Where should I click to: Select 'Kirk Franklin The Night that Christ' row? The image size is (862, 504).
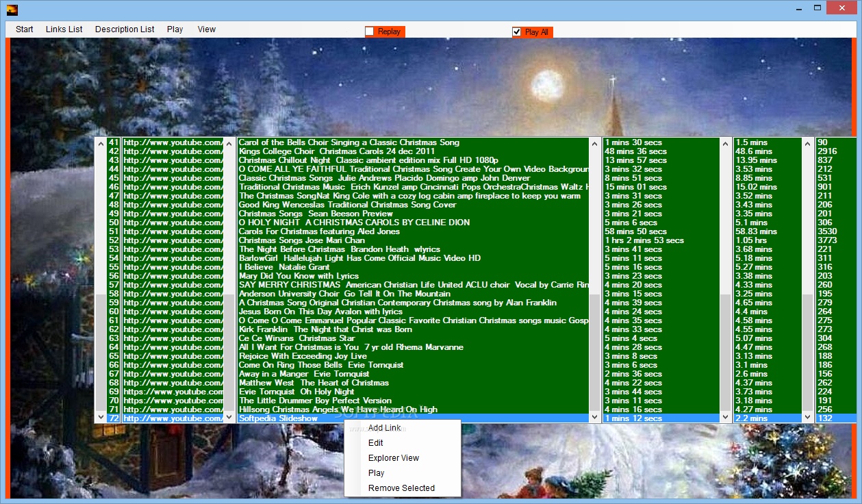pos(413,329)
